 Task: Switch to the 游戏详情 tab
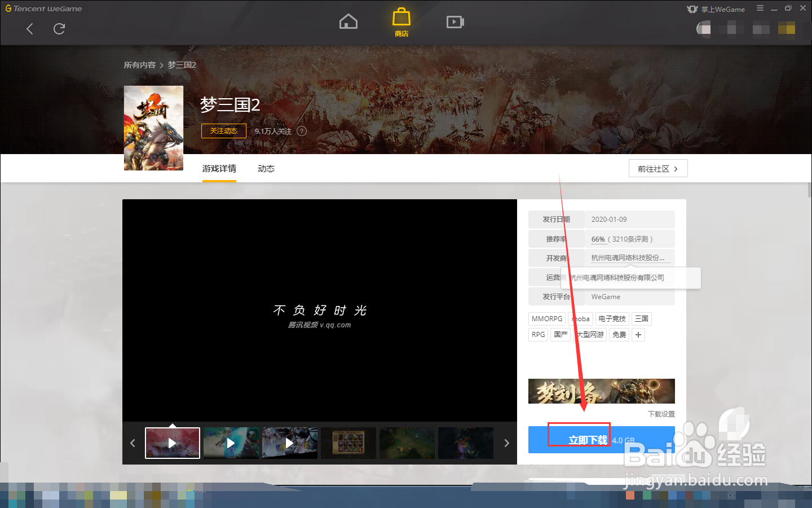pos(219,169)
